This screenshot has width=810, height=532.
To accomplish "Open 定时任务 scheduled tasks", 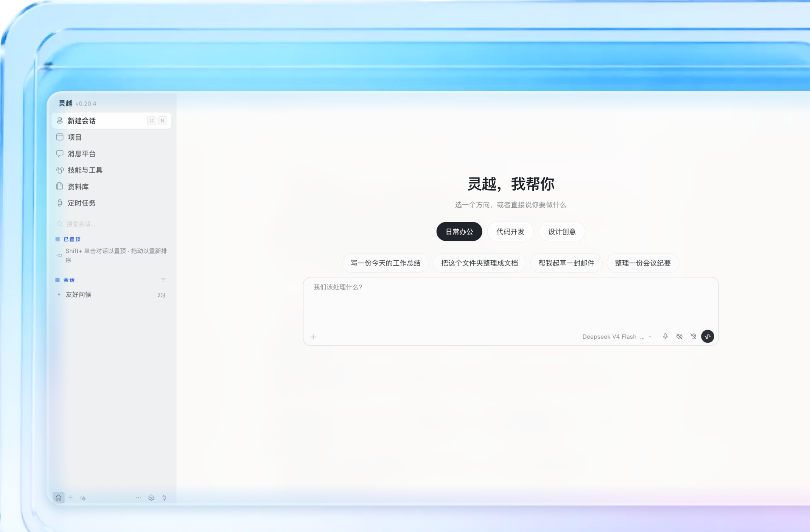I will 111,203.
